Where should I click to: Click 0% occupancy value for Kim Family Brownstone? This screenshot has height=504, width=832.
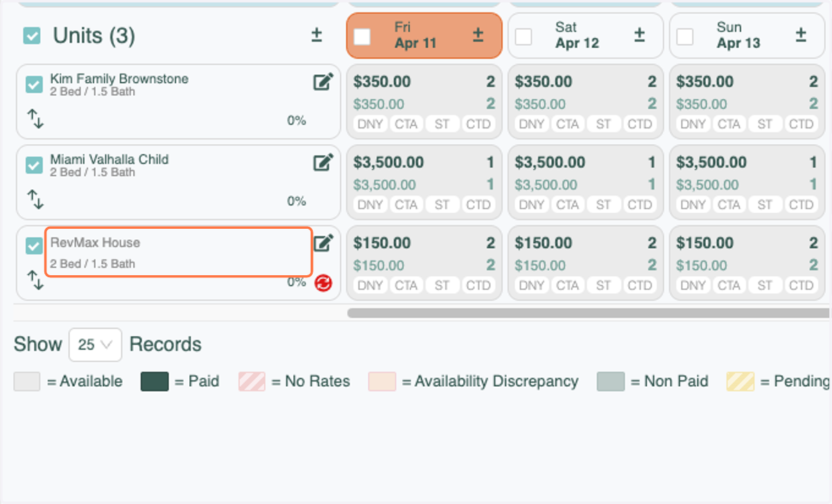click(297, 121)
